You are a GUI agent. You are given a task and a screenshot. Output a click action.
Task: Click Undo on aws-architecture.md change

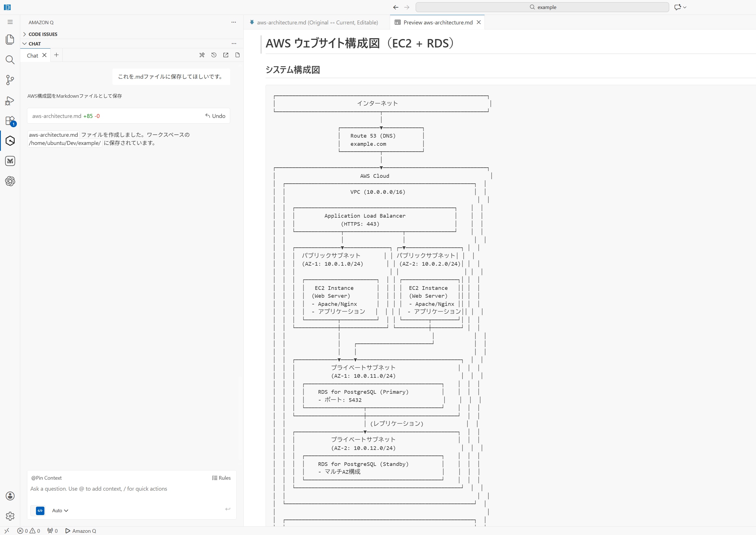pyautogui.click(x=215, y=116)
